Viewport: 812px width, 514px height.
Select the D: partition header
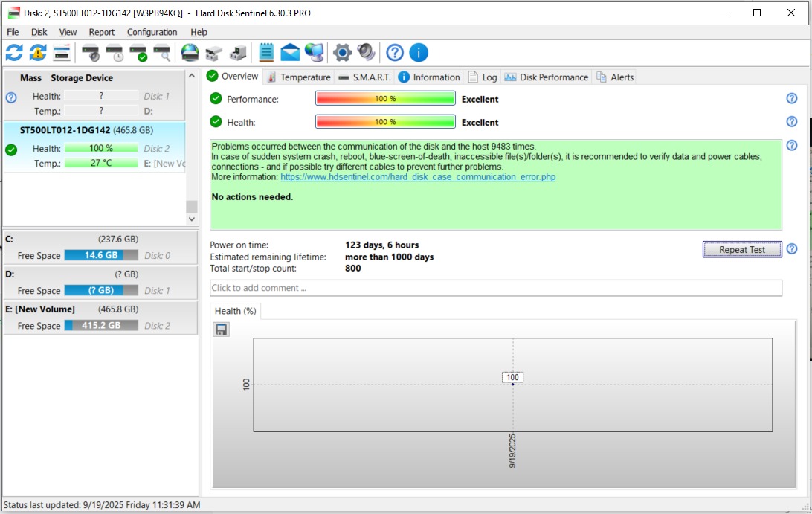click(100, 274)
